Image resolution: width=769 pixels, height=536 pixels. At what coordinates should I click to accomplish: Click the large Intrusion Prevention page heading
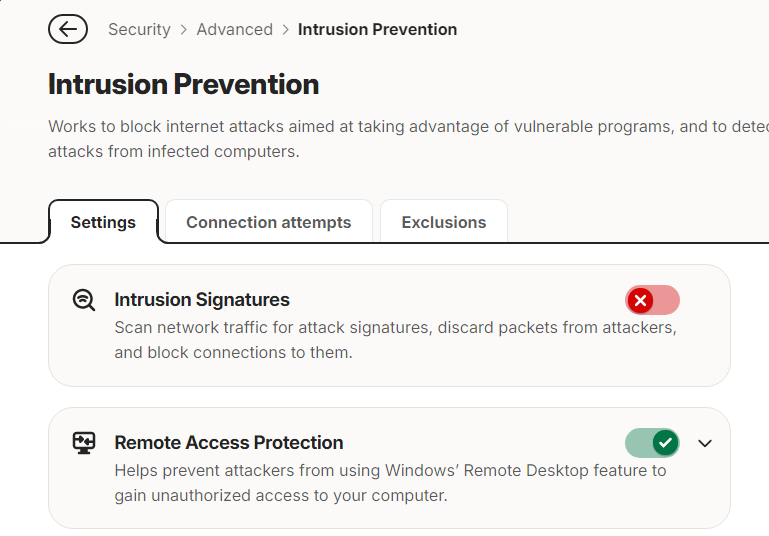tap(183, 84)
